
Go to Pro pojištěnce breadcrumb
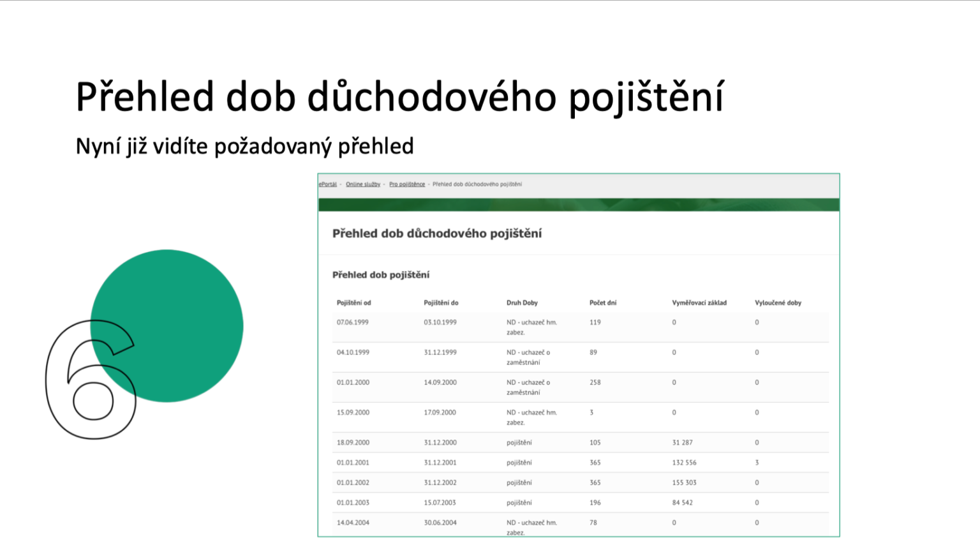coord(406,184)
